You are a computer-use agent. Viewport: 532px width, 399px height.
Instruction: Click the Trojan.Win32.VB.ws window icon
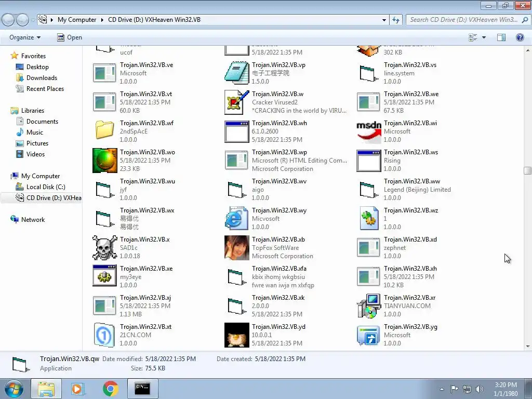tap(369, 161)
